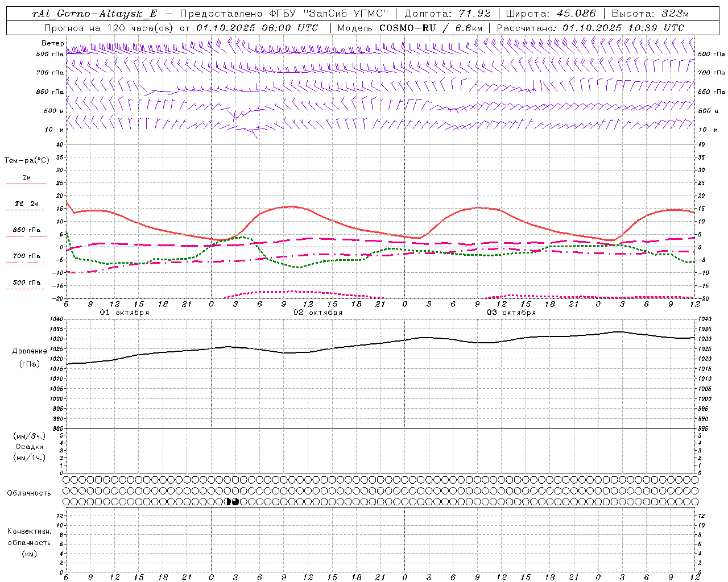
Task: Click the Ветер wind panel label
Action: pyautogui.click(x=52, y=43)
